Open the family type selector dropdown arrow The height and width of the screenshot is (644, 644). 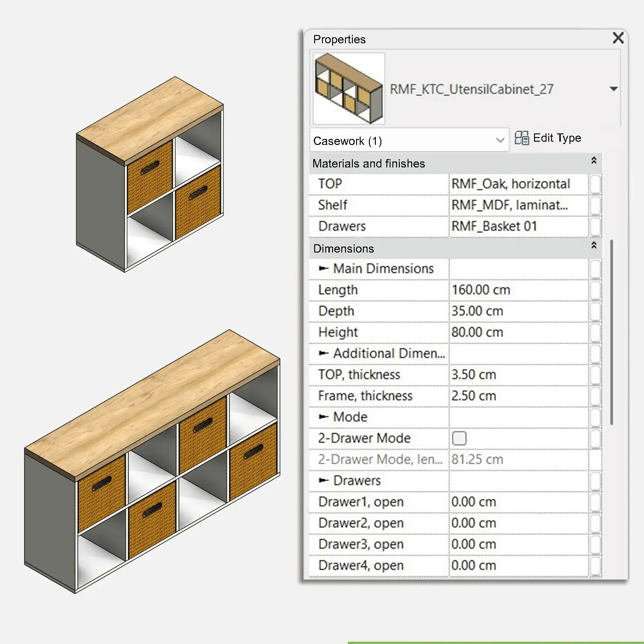(x=614, y=89)
